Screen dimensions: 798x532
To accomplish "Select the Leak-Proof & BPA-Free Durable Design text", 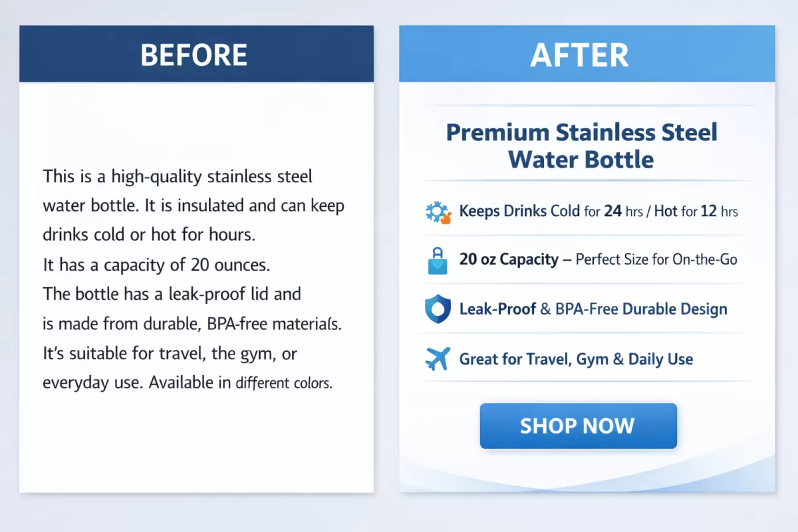I will click(x=593, y=309).
